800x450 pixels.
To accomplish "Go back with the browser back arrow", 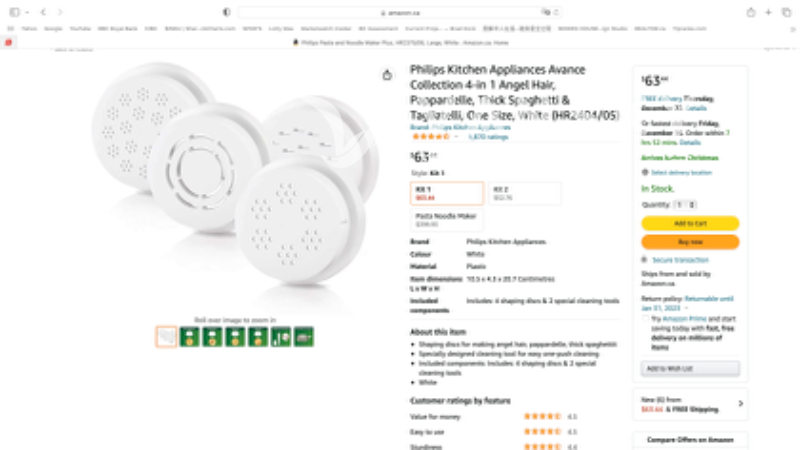I will tap(43, 12).
